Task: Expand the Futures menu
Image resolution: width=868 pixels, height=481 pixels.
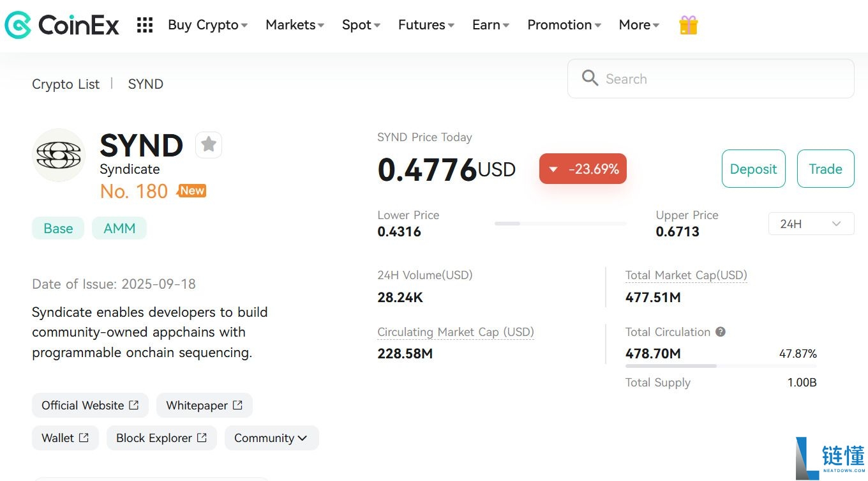Action: (426, 25)
